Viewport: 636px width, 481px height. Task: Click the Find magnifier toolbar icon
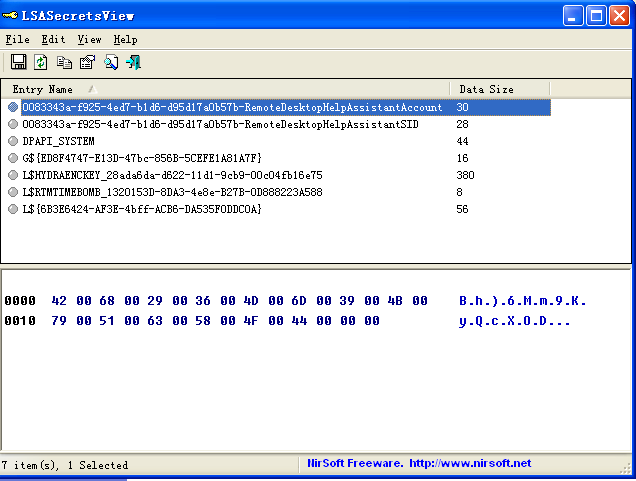[111, 62]
